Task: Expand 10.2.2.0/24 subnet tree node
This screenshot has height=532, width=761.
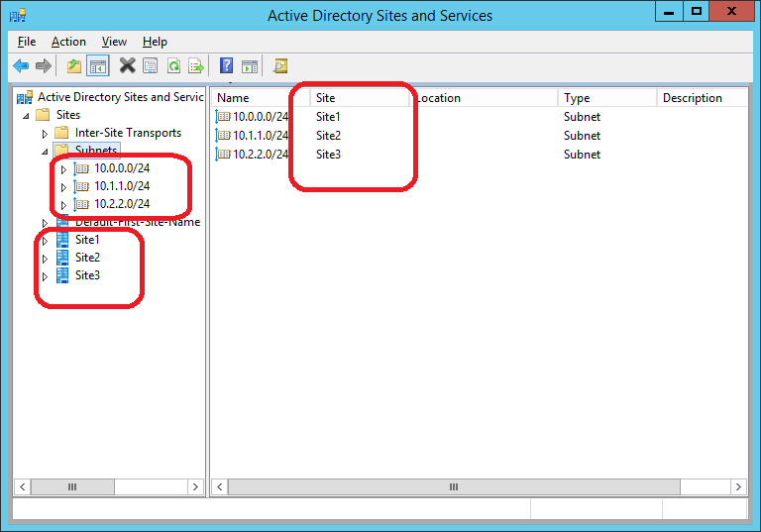Action: [63, 205]
